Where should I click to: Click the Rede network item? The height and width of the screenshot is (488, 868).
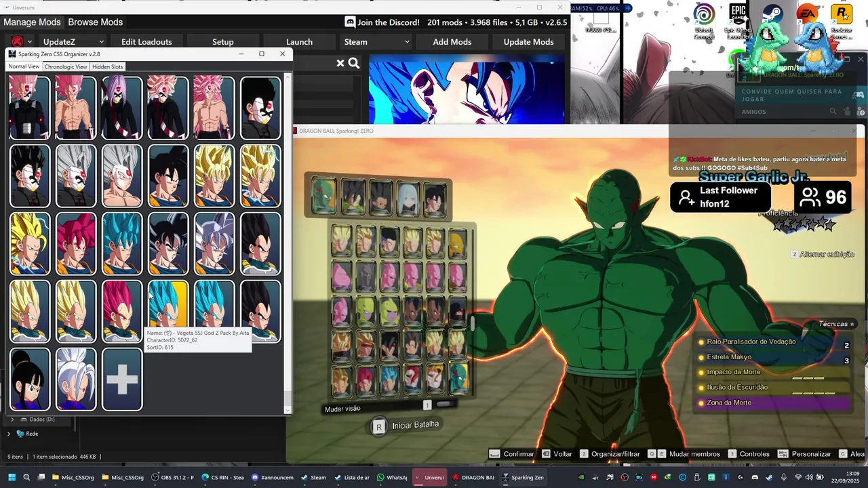point(27,434)
